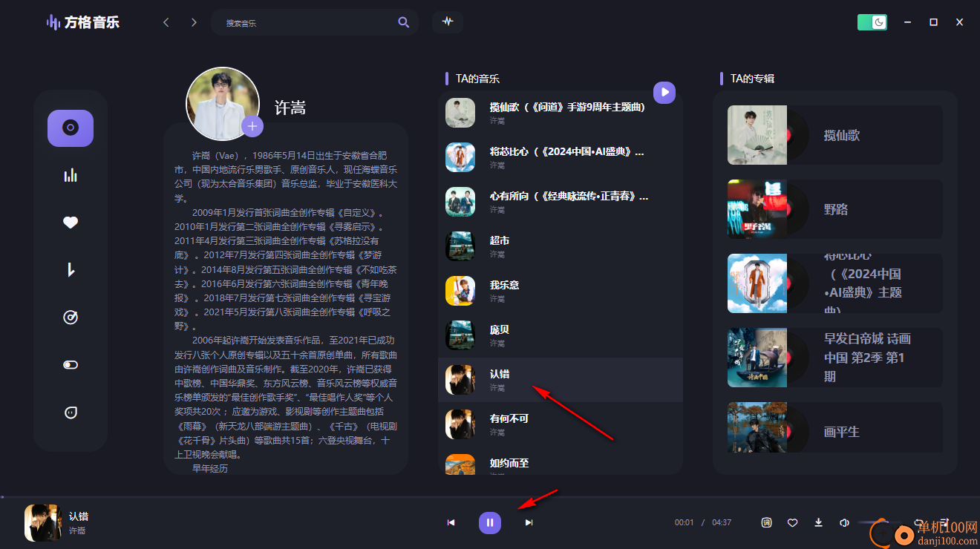Play song 揽仙歌 in music list

click(561, 113)
